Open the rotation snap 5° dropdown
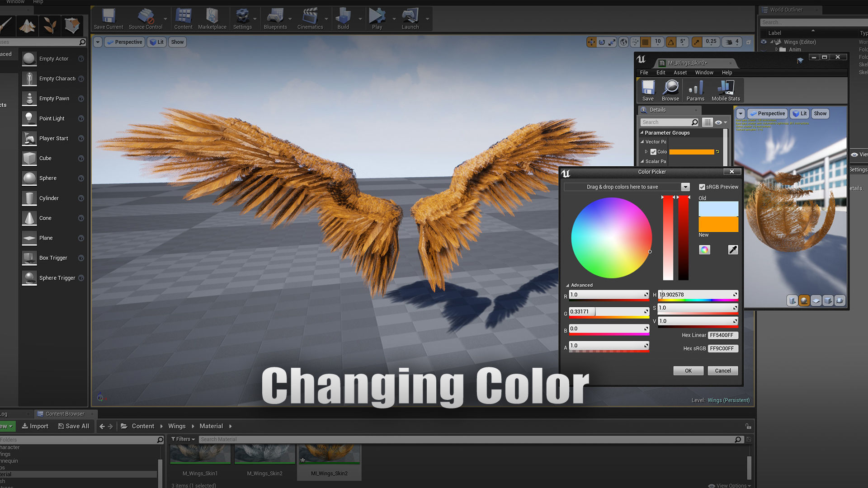 click(683, 42)
